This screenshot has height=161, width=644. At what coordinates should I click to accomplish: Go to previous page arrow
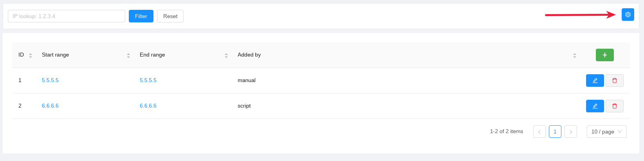[x=539, y=132]
